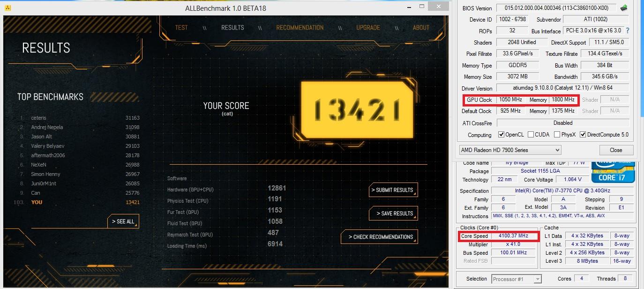The image size is (644, 289).
Task: Click the Device ID field '1002 - 6798'
Action: click(x=511, y=19)
